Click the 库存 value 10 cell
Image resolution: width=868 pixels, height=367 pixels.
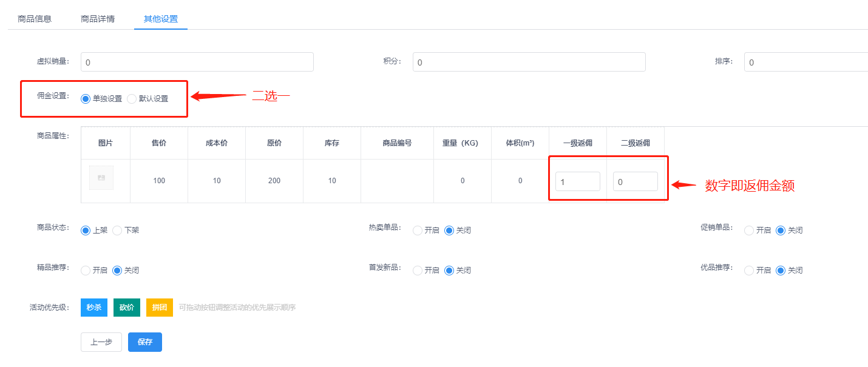point(332,181)
